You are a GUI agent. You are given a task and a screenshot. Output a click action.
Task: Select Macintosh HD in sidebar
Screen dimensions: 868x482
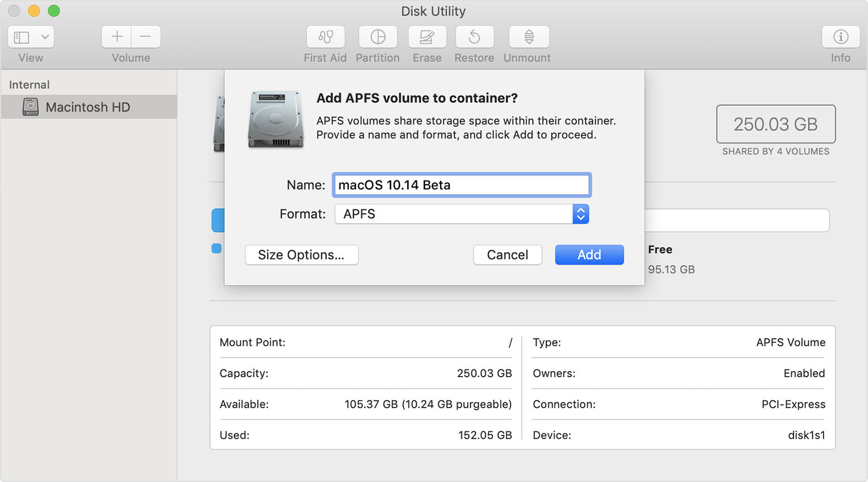pyautogui.click(x=88, y=107)
